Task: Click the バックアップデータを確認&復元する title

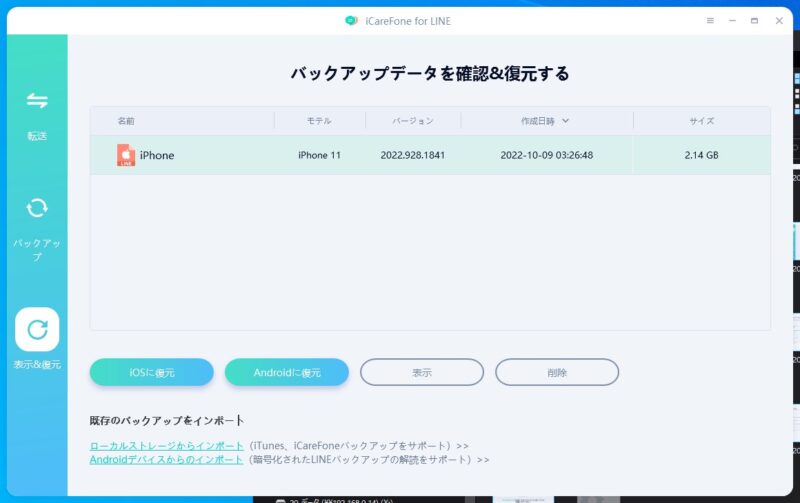Action: 430,74
